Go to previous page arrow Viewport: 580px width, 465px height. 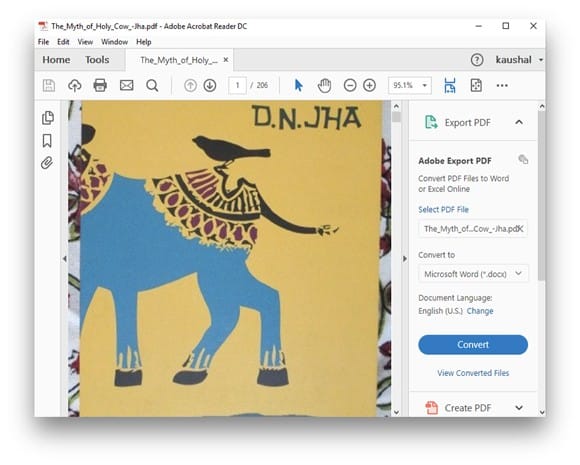point(190,85)
